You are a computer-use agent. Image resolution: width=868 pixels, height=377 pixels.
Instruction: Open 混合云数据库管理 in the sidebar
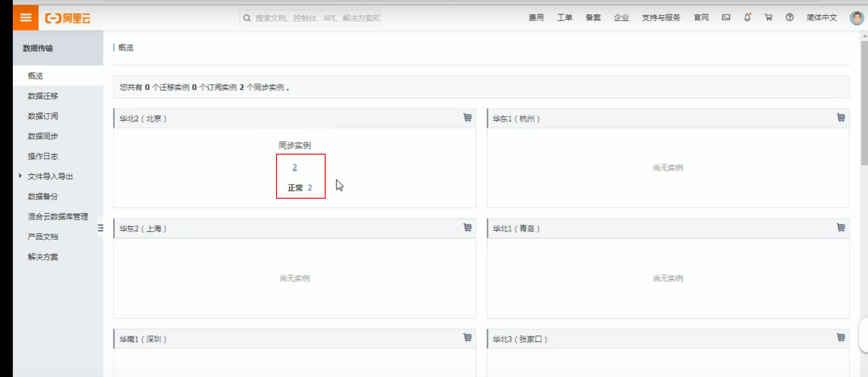point(58,217)
